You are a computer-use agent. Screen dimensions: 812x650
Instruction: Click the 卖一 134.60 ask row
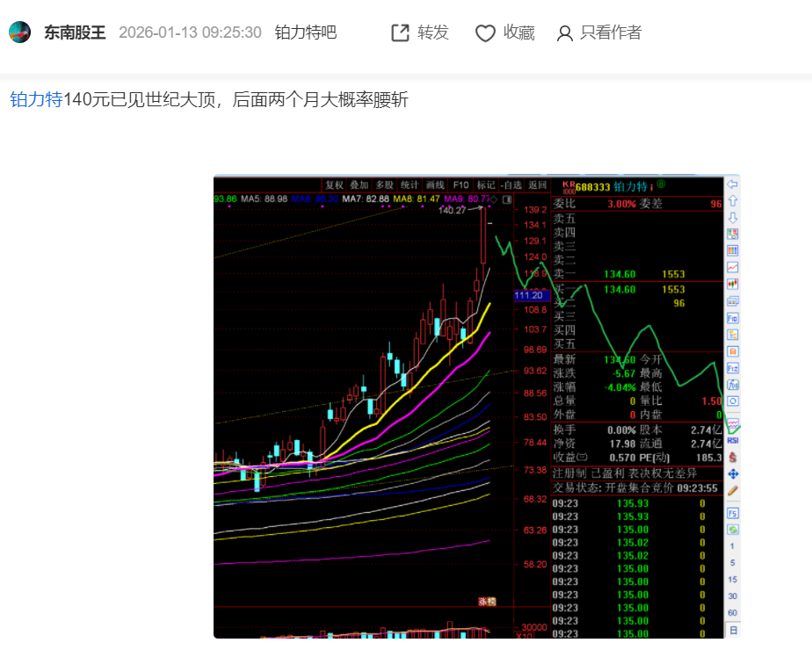pos(637,274)
